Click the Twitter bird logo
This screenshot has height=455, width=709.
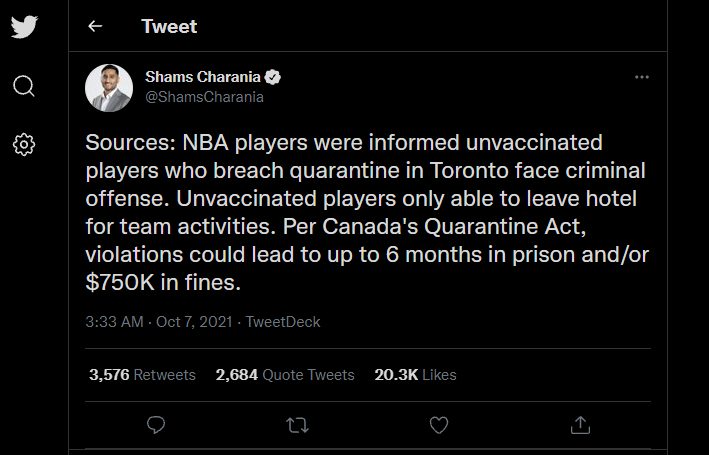tap(25, 27)
